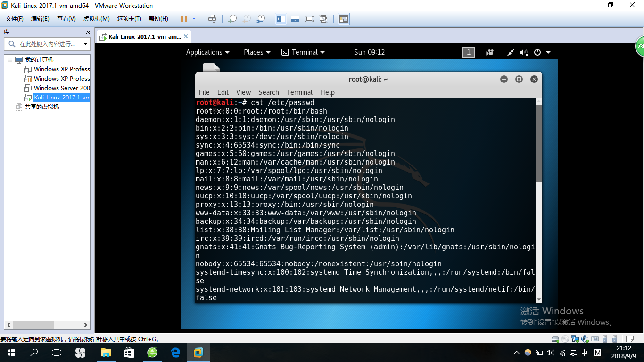Select 共享的虚拟机 in the library

click(38, 107)
